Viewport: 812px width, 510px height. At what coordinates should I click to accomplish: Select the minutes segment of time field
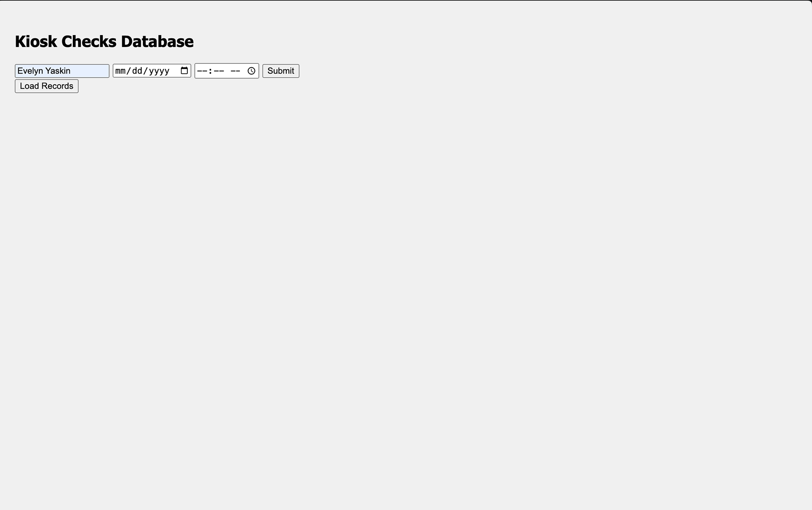click(219, 71)
